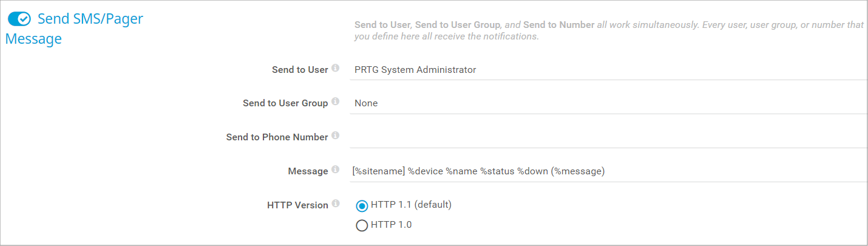Open Send to User Group dropdown showing None
This screenshot has width=868, height=246.
coord(607,103)
